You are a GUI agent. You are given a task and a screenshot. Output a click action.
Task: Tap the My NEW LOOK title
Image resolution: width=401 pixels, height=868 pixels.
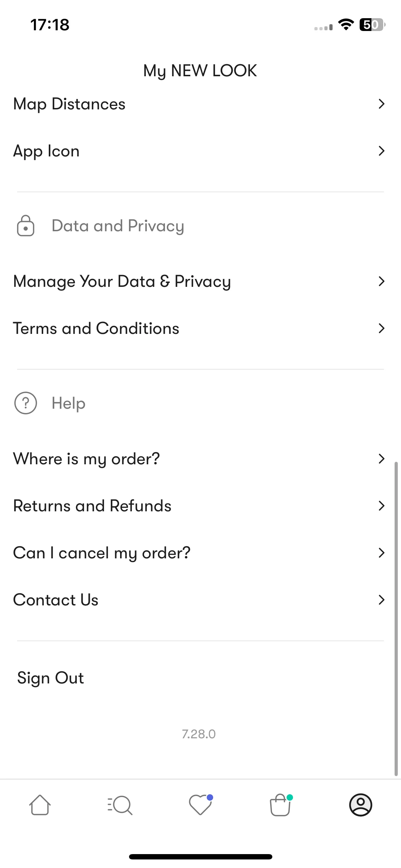click(x=200, y=71)
